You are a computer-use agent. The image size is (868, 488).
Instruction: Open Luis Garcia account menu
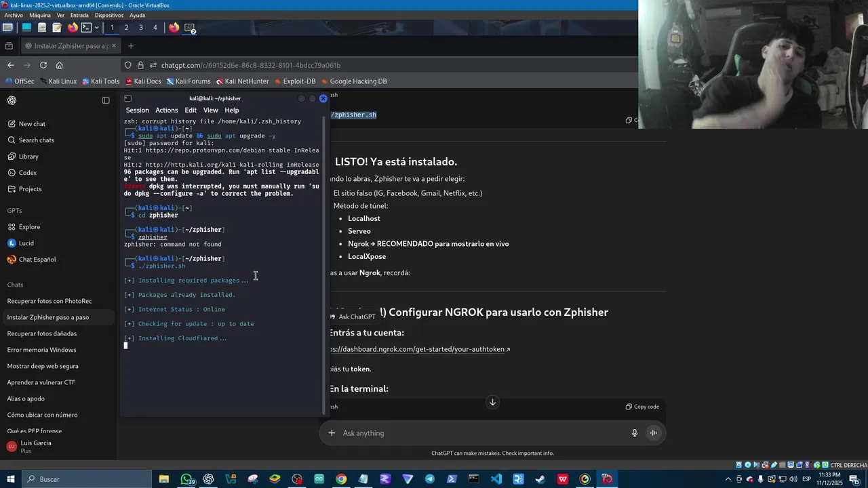click(58, 446)
